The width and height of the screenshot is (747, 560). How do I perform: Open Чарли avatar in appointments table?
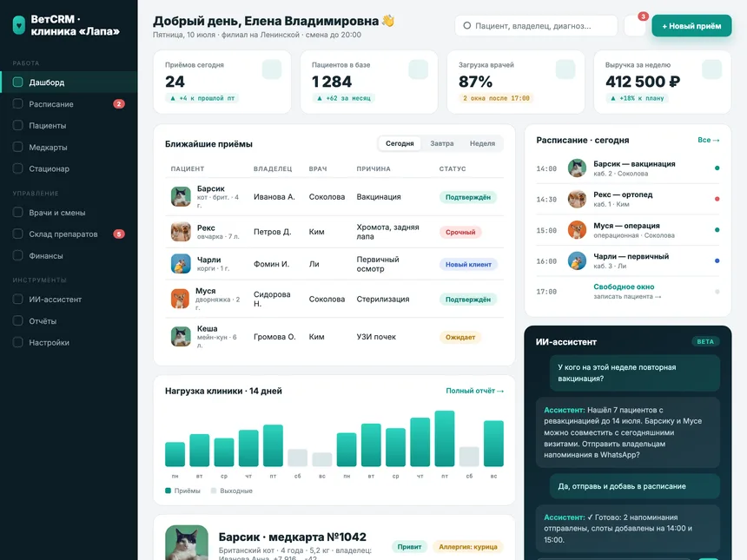181,264
